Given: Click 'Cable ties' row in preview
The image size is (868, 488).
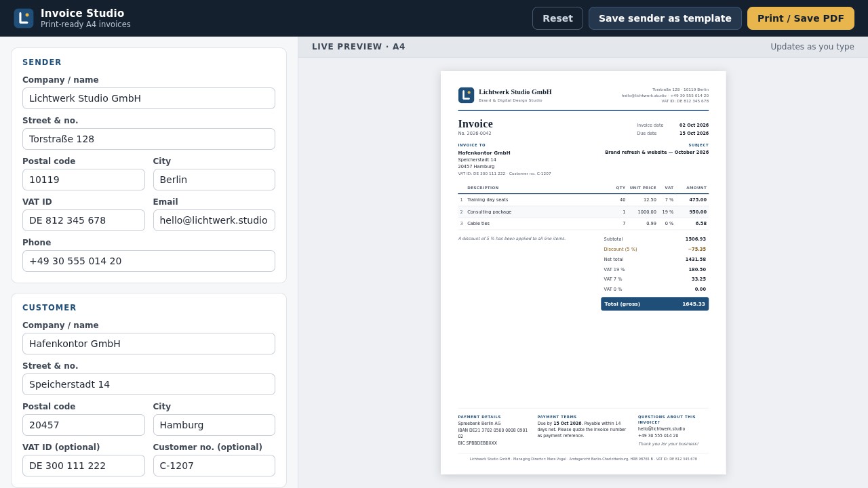Looking at the screenshot, I should point(583,223).
